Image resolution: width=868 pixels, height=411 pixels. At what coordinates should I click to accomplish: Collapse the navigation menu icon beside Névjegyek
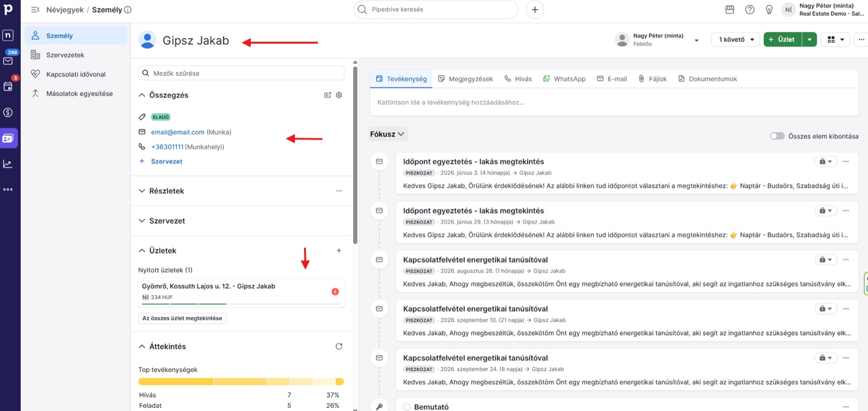(x=35, y=10)
